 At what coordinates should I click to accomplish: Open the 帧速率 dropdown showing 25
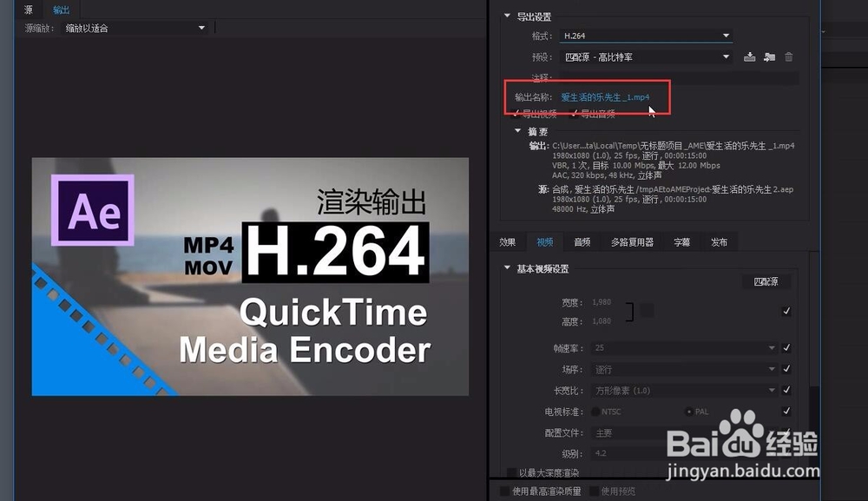tap(684, 347)
